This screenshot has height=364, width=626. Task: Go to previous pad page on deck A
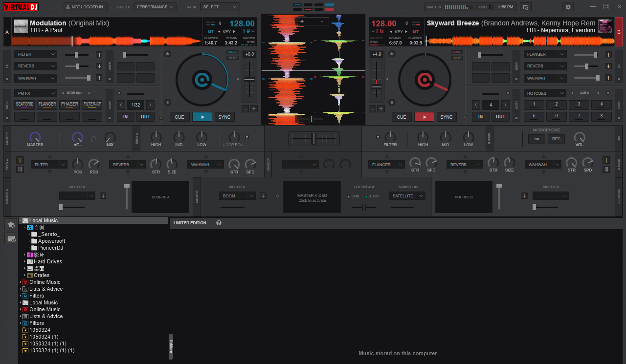pyautogui.click(x=63, y=93)
